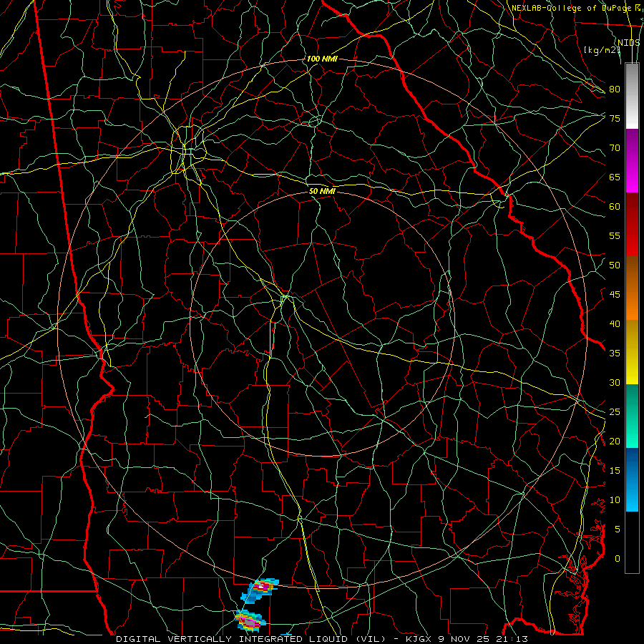This screenshot has width=644, height=644.
Task: Pick the blue-cyan segment of the color bar
Action: point(632,479)
